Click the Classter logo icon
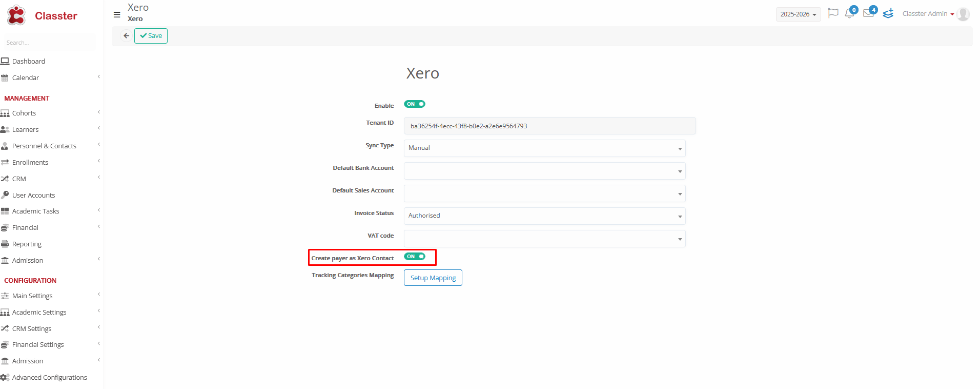980x389 pixels. (x=16, y=15)
